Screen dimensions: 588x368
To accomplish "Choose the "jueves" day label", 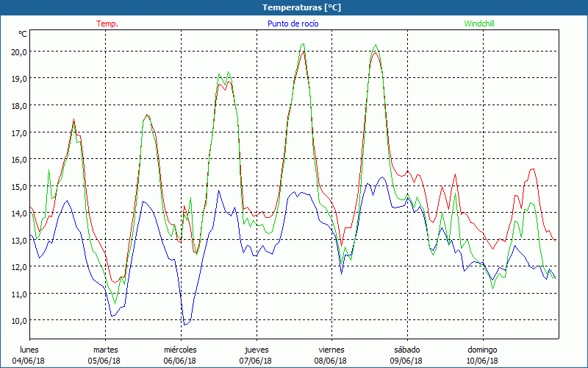I will pos(256,350).
